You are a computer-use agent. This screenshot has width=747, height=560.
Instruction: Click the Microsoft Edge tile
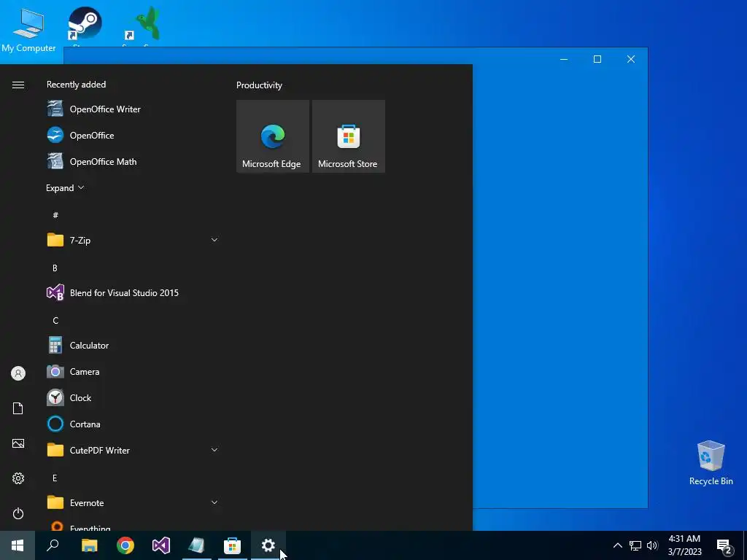[x=273, y=136]
